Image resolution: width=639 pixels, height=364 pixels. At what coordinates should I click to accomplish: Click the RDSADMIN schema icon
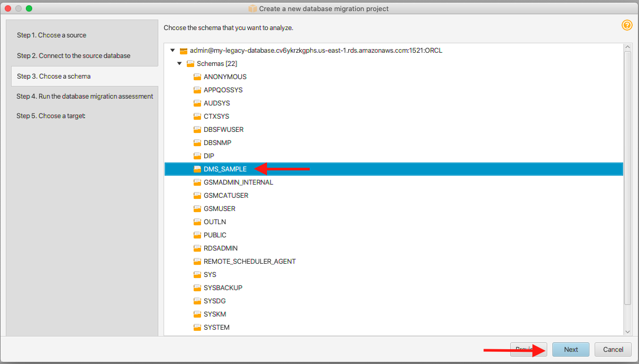point(197,248)
